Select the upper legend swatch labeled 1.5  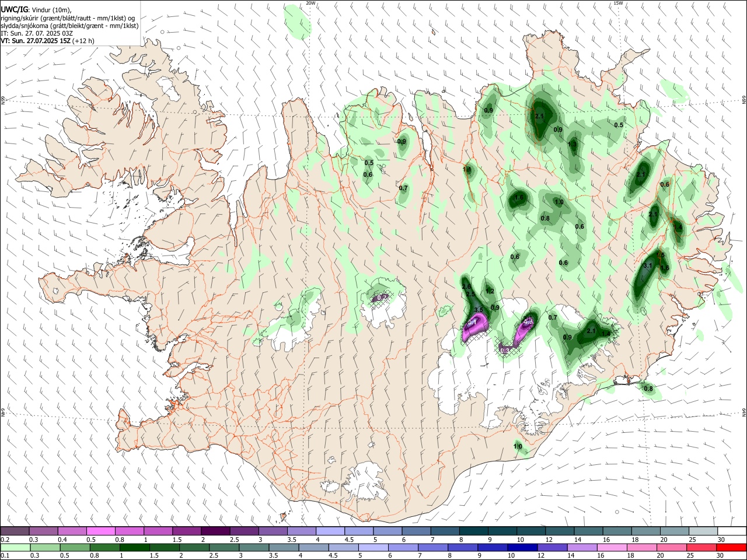pyautogui.click(x=187, y=531)
